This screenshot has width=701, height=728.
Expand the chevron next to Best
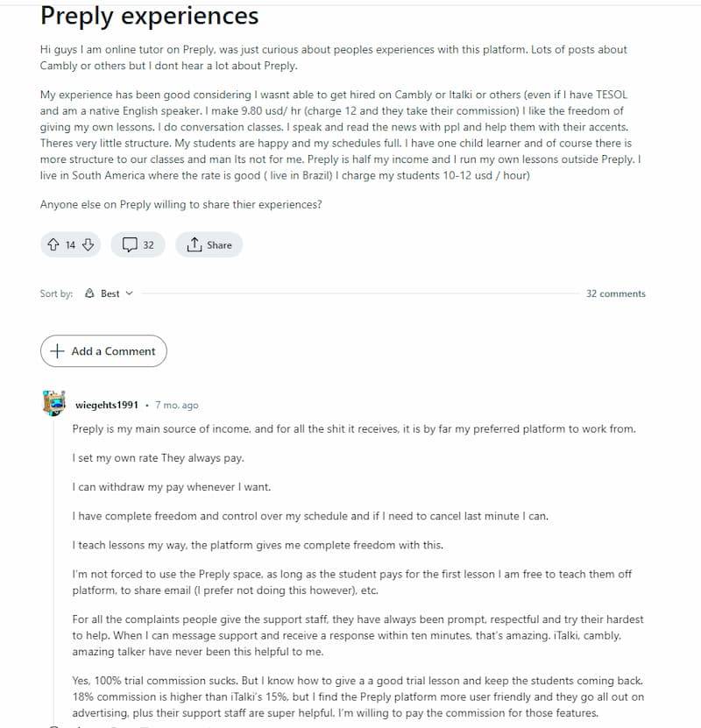[x=130, y=293]
